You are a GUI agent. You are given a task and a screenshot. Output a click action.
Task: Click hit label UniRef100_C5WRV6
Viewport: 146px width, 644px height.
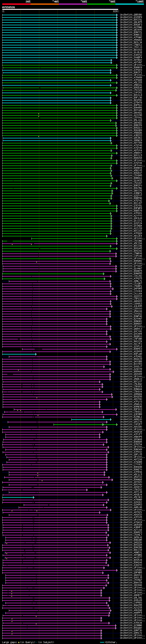[x=131, y=254]
